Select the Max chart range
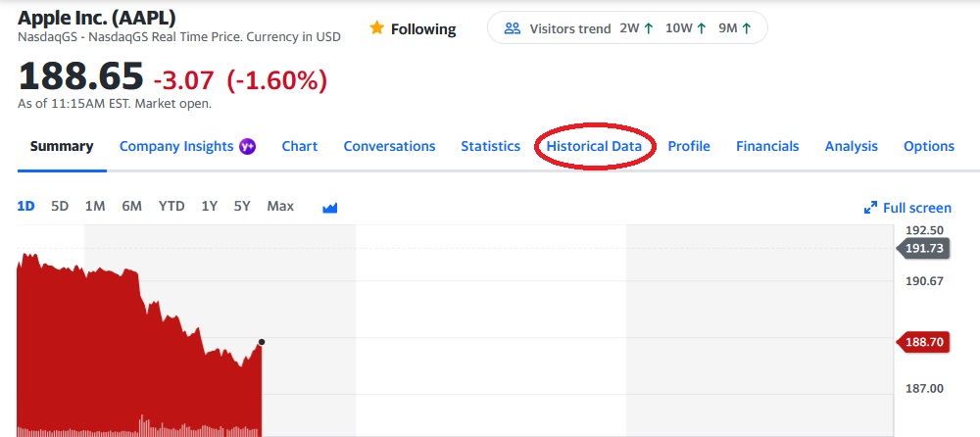This screenshot has width=980, height=437. (x=280, y=206)
